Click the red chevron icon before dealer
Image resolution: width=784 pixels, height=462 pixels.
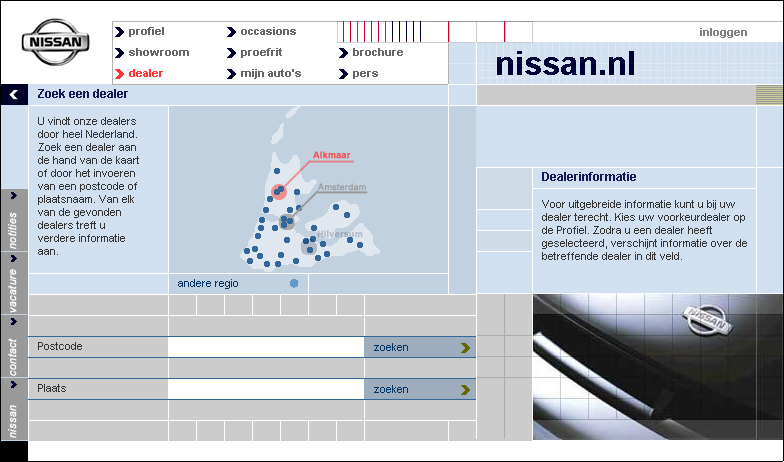[x=119, y=74]
